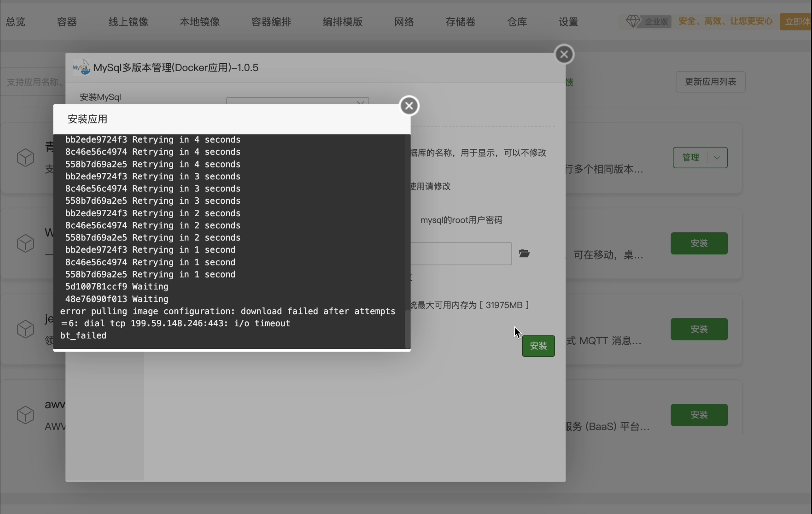The image size is (812, 514).
Task: Click the 安装应用 dialog title
Action: click(x=87, y=119)
